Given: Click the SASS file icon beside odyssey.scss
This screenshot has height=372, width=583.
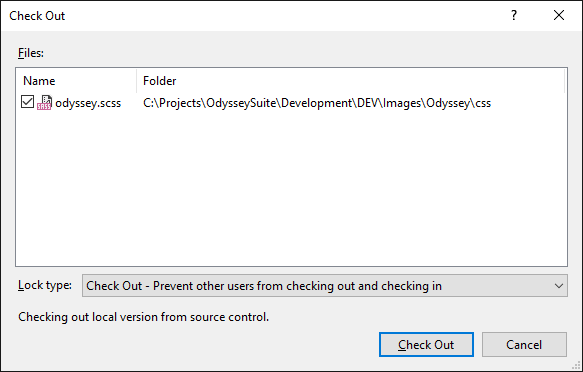Looking at the screenshot, I should tap(44, 103).
